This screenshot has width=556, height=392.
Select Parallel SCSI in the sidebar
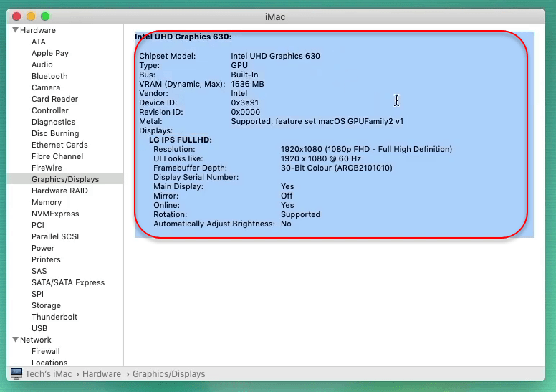[55, 236]
